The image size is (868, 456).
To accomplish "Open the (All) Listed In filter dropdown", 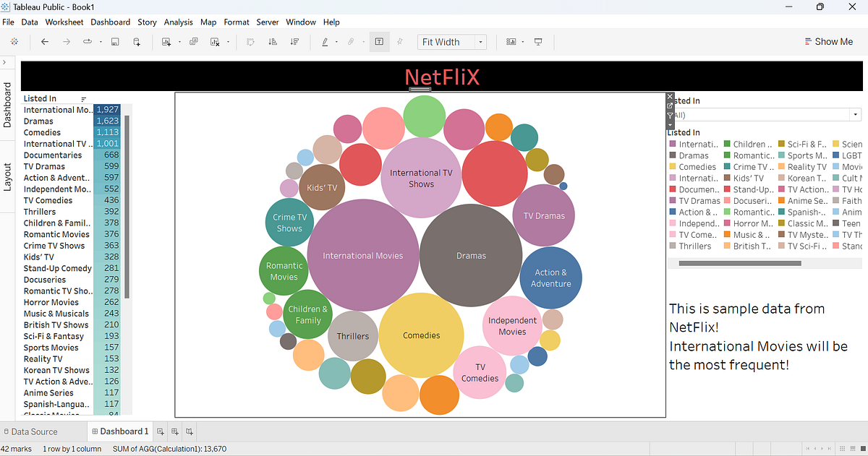I will point(854,114).
